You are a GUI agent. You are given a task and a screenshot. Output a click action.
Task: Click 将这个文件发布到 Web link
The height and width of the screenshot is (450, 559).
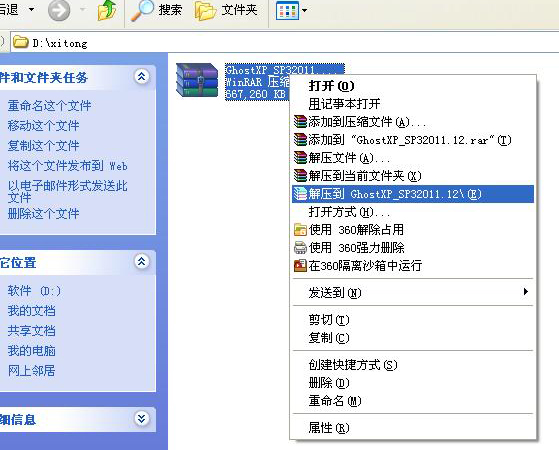[67, 165]
